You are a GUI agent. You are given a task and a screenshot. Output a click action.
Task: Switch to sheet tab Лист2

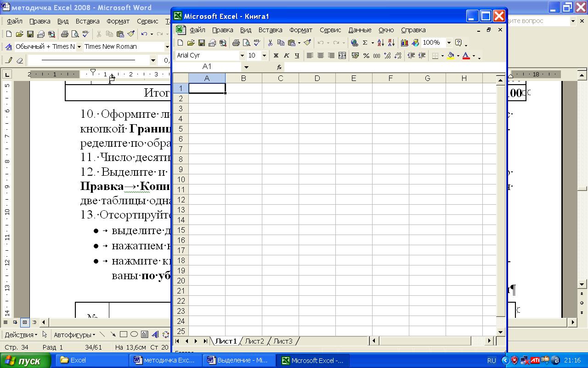click(x=254, y=341)
